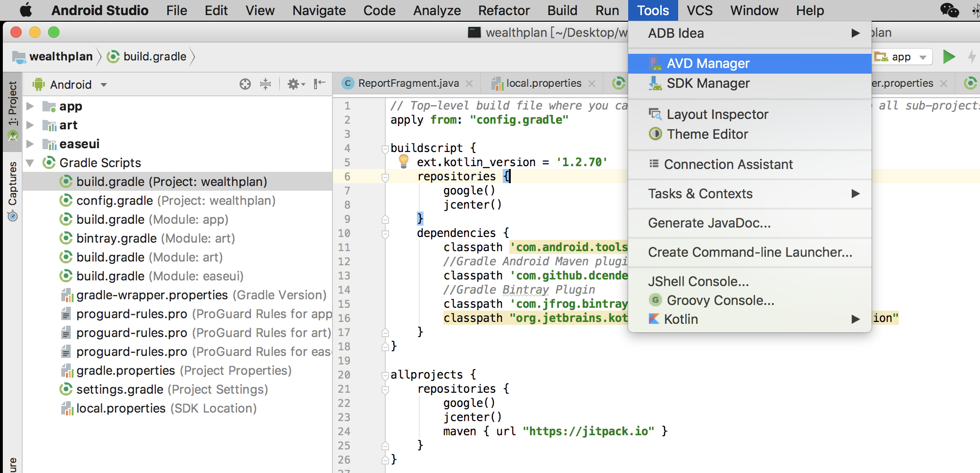Select build.gradle (Project: wealthplan)
Image resolution: width=980 pixels, height=473 pixels.
[x=177, y=181]
